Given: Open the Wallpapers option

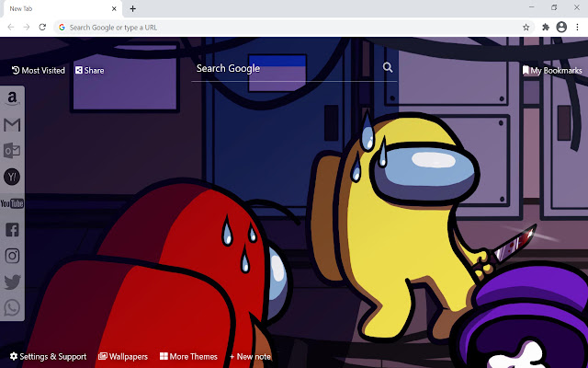Looking at the screenshot, I should (x=123, y=356).
